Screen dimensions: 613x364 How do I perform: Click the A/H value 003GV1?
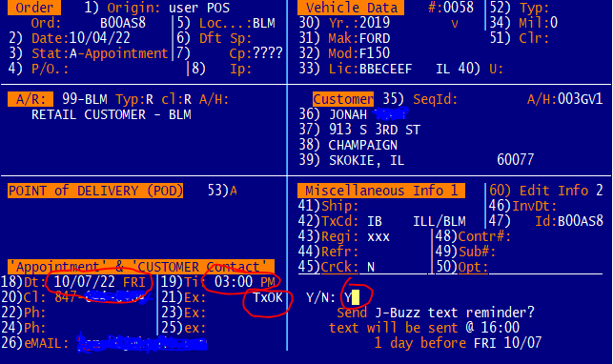[x=581, y=99]
